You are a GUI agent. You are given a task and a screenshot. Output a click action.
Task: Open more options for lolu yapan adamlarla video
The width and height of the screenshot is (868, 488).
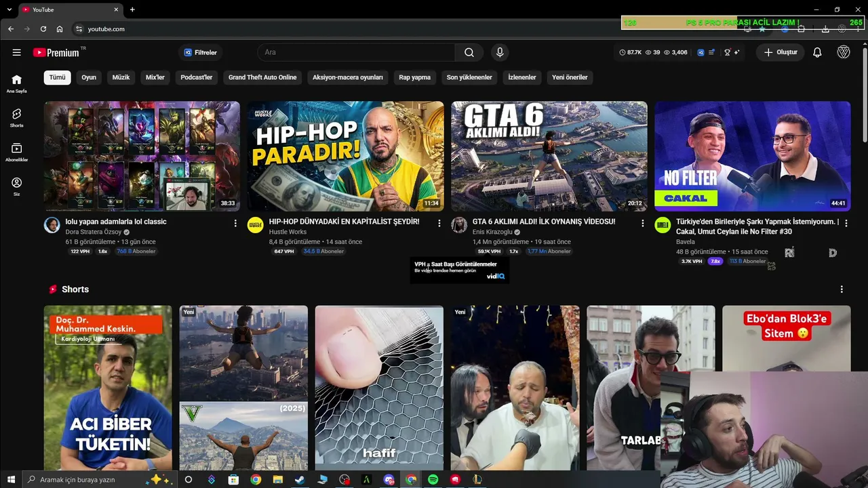235,223
